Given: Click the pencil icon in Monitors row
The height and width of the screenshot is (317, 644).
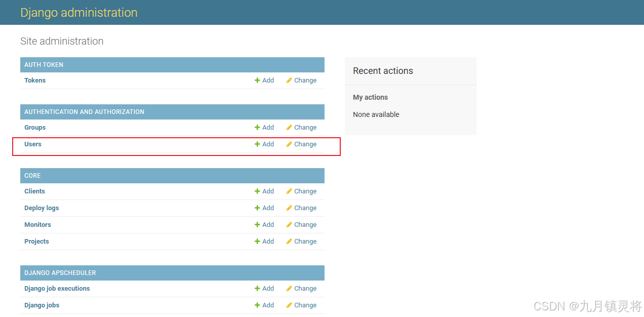Looking at the screenshot, I should 289,225.
